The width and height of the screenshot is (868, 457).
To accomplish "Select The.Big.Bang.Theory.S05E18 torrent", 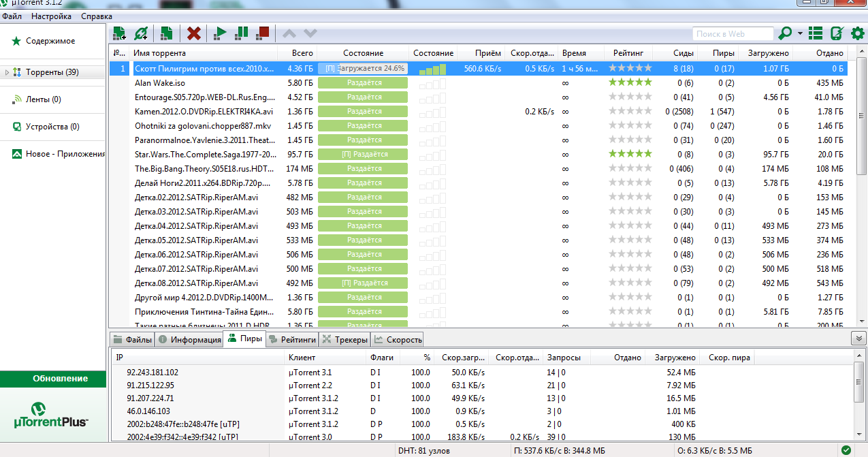I will (x=478, y=168).
